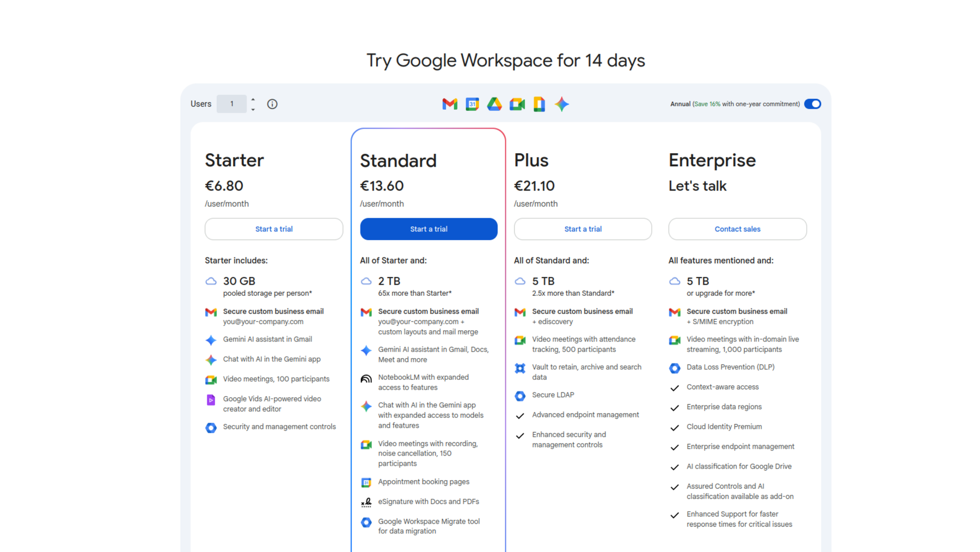Click the cloud storage icon beside 2 TB
The image size is (980, 552).
point(365,282)
